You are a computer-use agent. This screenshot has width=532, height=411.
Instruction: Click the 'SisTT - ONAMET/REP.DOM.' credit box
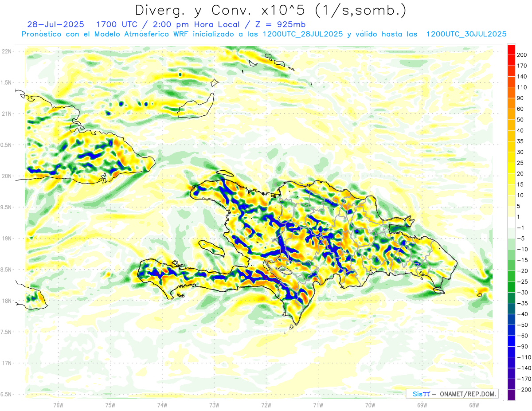pyautogui.click(x=452, y=394)
